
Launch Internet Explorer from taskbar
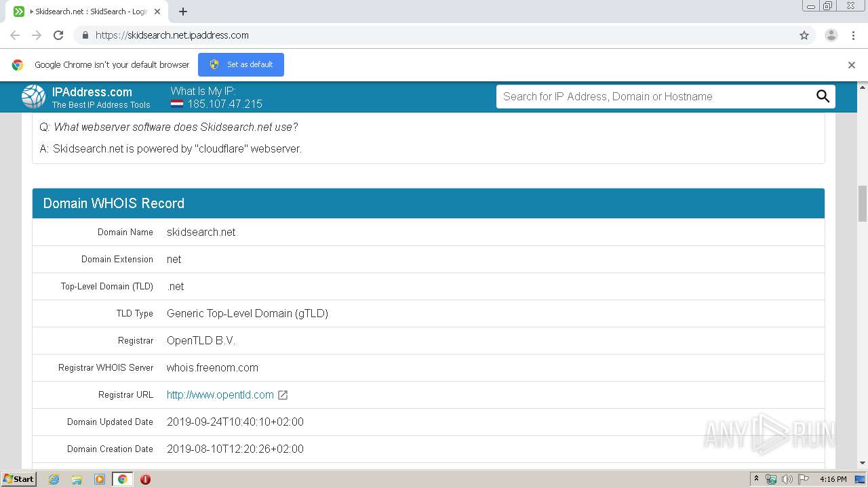[x=54, y=479]
